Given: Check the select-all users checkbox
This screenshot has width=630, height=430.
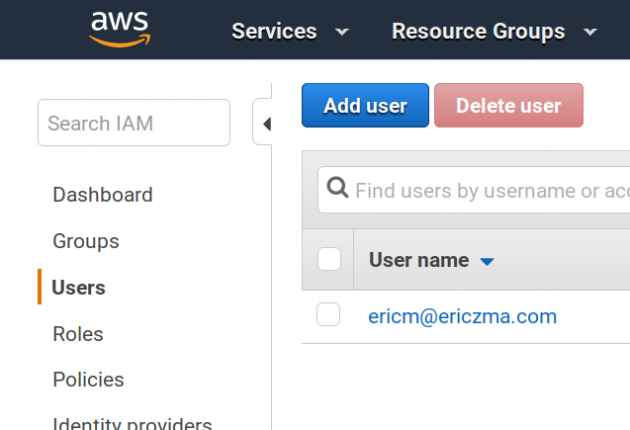Looking at the screenshot, I should (329, 260).
